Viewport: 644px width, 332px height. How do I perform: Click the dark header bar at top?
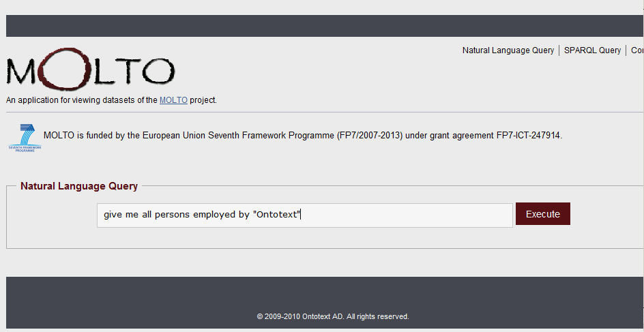click(325, 26)
